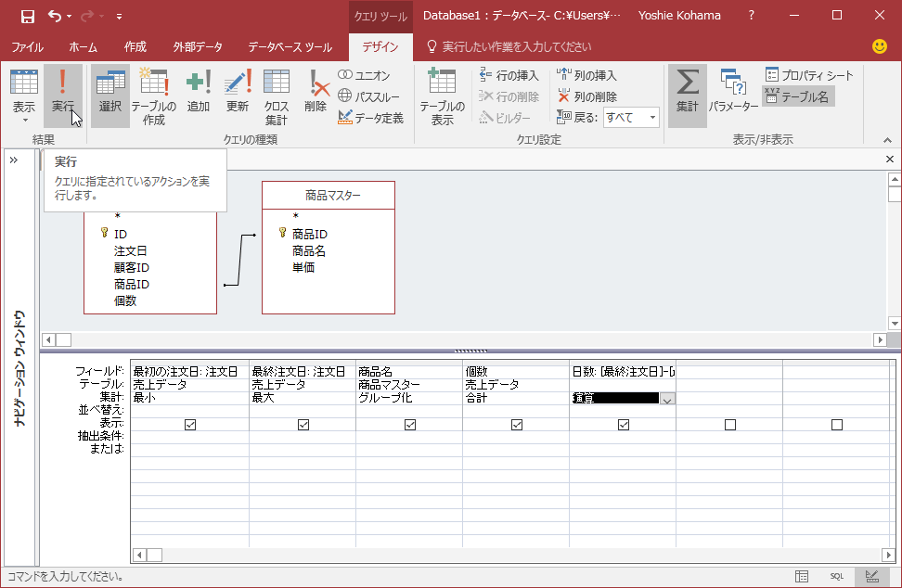This screenshot has height=588, width=902.
Task: Open the 作成 tab
Action: 135,46
